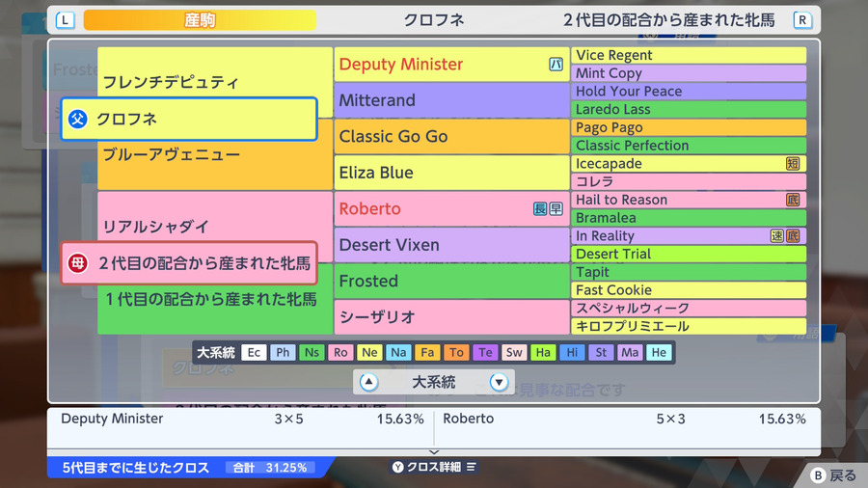Click the Classic Go Go cell
The width and height of the screenshot is (868, 488).
pyautogui.click(x=451, y=136)
